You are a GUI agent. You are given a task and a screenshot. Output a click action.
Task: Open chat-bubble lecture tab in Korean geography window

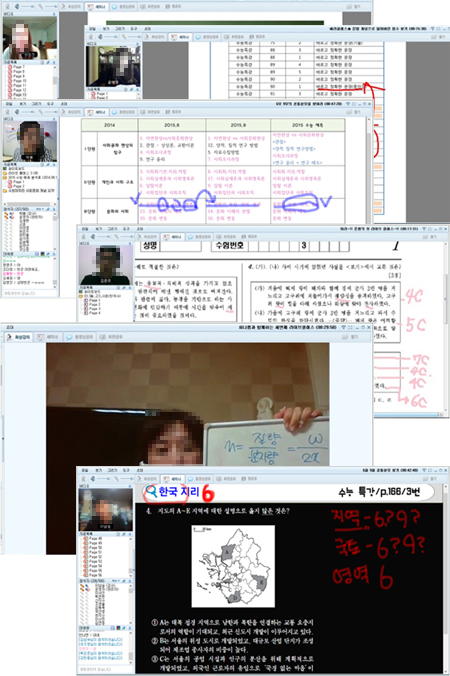pos(200,479)
